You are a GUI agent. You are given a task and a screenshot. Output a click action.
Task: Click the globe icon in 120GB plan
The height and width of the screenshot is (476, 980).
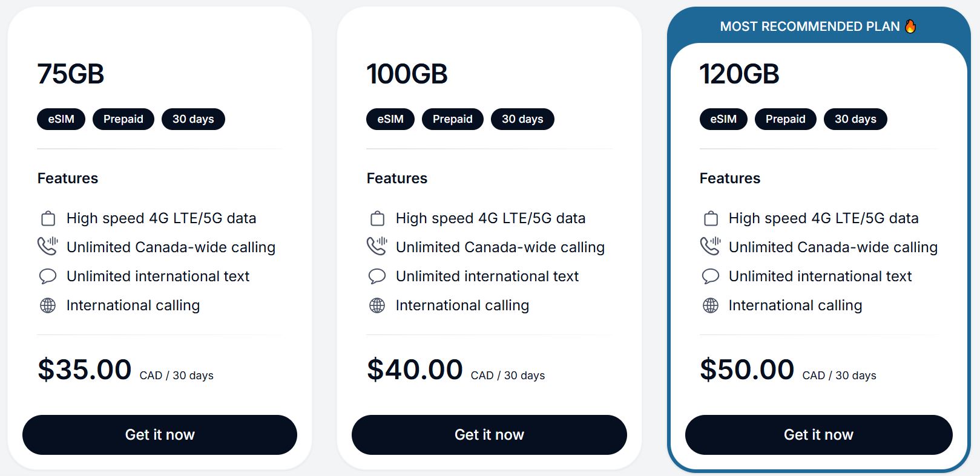[x=711, y=305]
